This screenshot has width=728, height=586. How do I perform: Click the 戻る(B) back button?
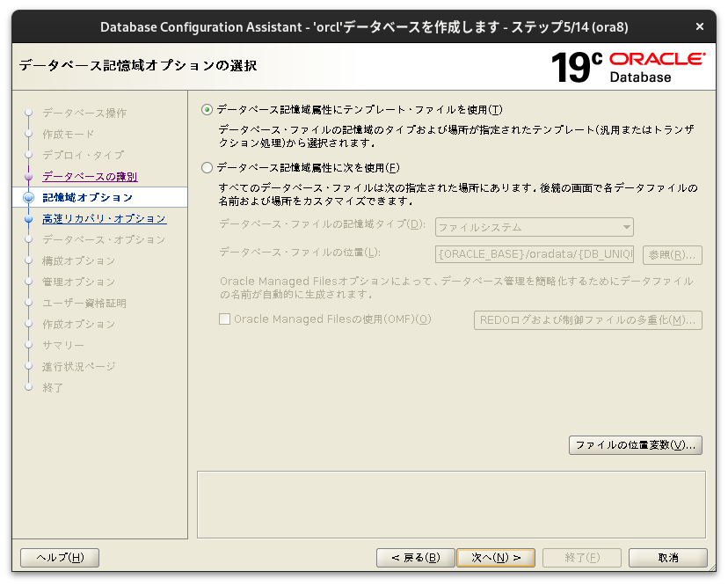[415, 557]
